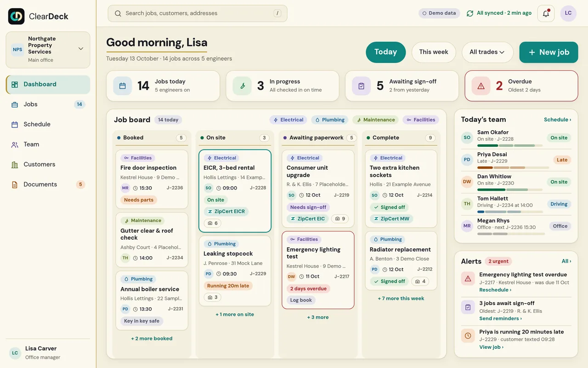Viewport: 588px width, 368px height.
Task: Switch to This week view
Action: pos(434,52)
